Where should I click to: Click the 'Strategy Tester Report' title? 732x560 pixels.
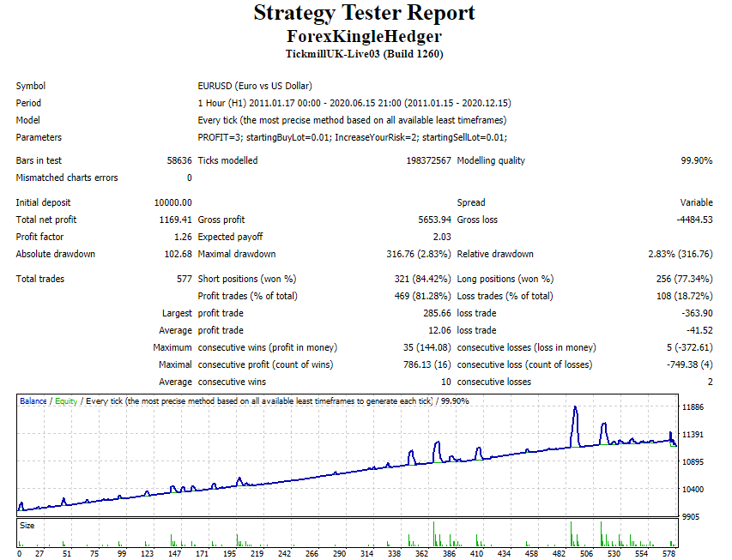tap(364, 13)
